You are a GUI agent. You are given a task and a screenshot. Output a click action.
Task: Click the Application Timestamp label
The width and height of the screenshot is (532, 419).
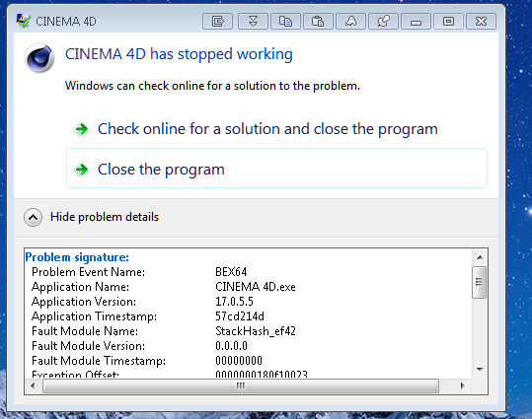95,316
